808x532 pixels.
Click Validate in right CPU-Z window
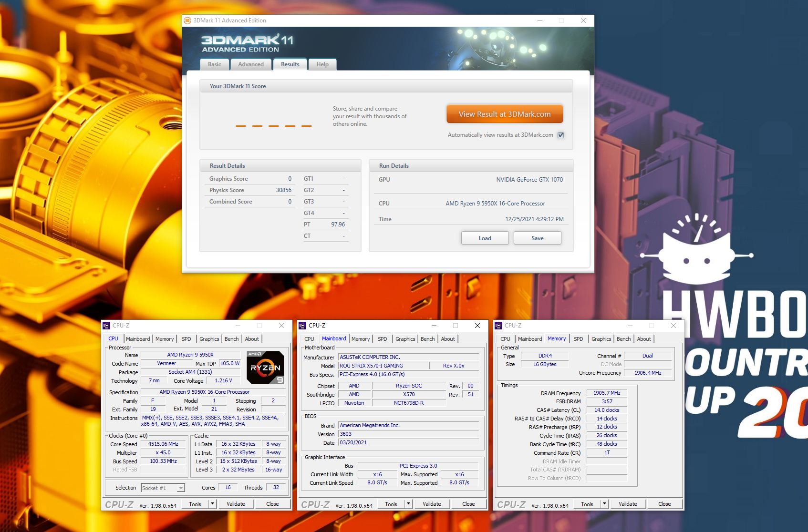pos(628,504)
